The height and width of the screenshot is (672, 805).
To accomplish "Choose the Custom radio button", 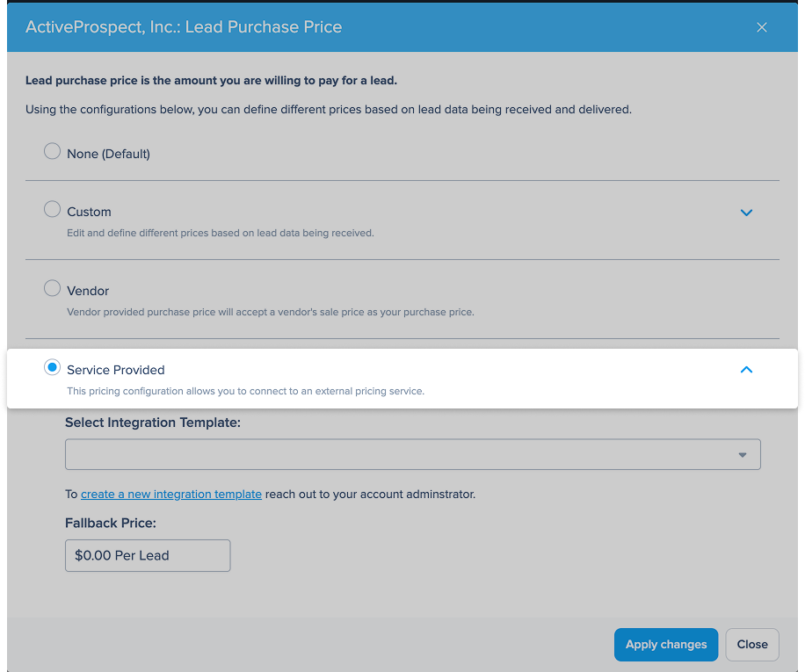I will point(52,209).
